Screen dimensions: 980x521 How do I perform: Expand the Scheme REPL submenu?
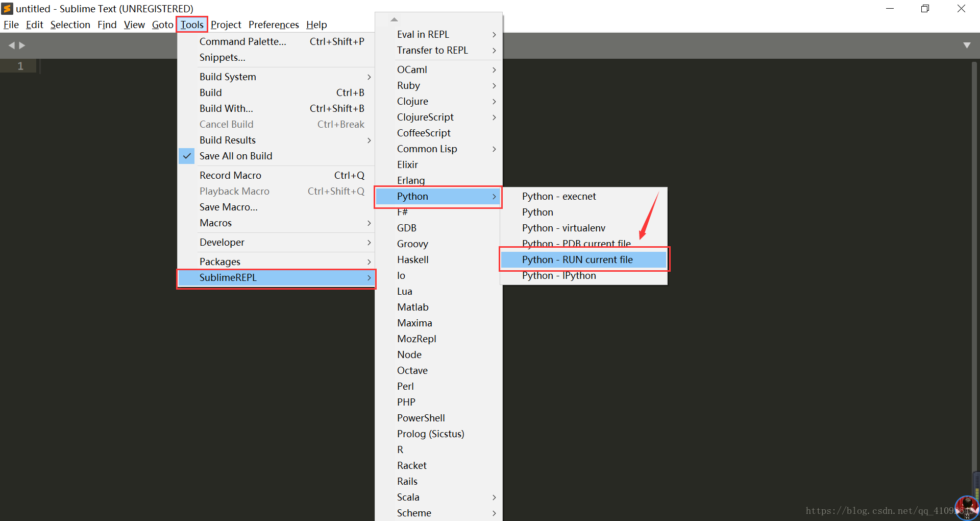[x=438, y=513]
